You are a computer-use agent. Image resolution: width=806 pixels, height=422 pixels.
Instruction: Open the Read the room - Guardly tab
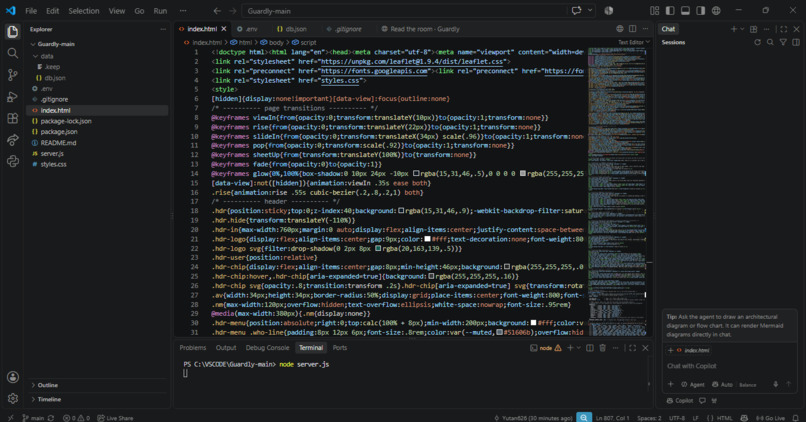[x=420, y=29]
